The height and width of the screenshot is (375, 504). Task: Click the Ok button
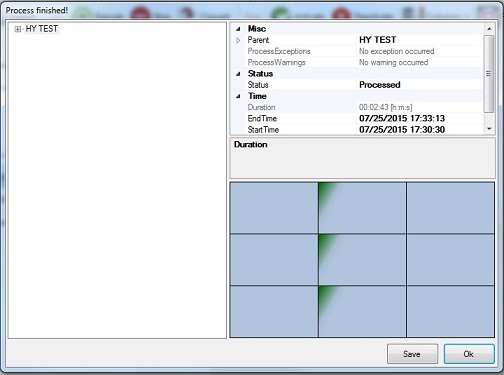coord(469,354)
